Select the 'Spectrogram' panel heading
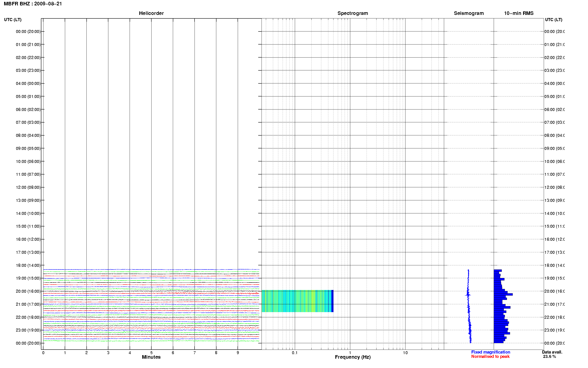 pyautogui.click(x=353, y=13)
